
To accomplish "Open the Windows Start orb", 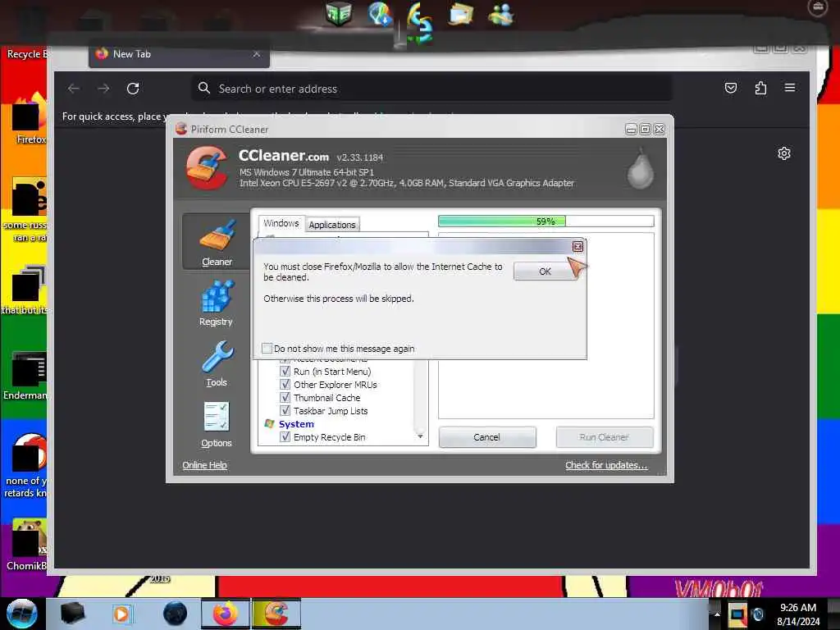I will click(x=22, y=614).
